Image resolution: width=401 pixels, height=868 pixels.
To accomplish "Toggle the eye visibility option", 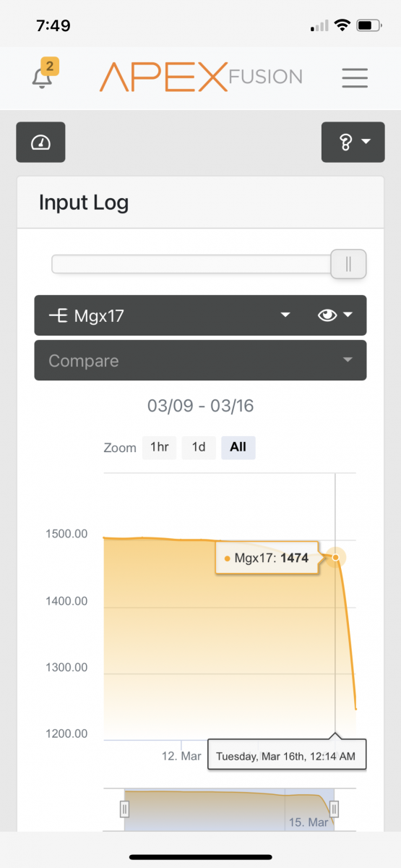I will [x=335, y=315].
